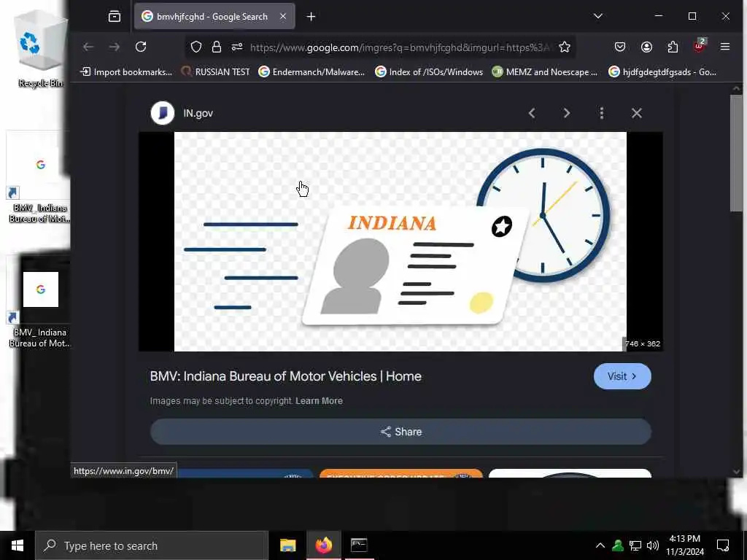Open the Firefox account icon
The width and height of the screenshot is (747, 560).
point(646,47)
